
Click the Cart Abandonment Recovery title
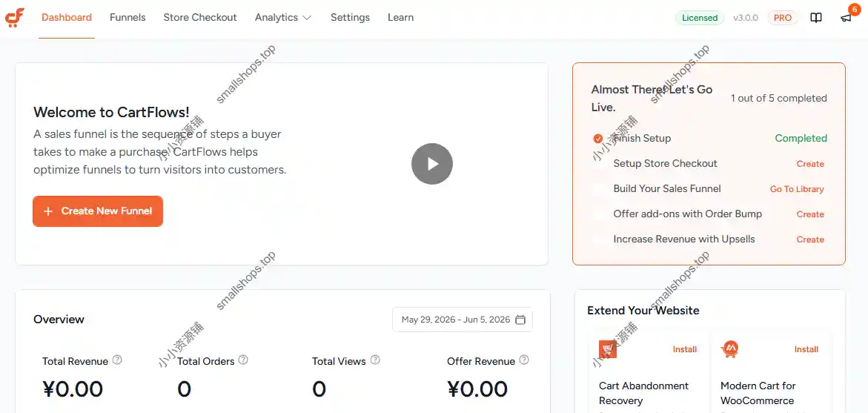(x=644, y=393)
